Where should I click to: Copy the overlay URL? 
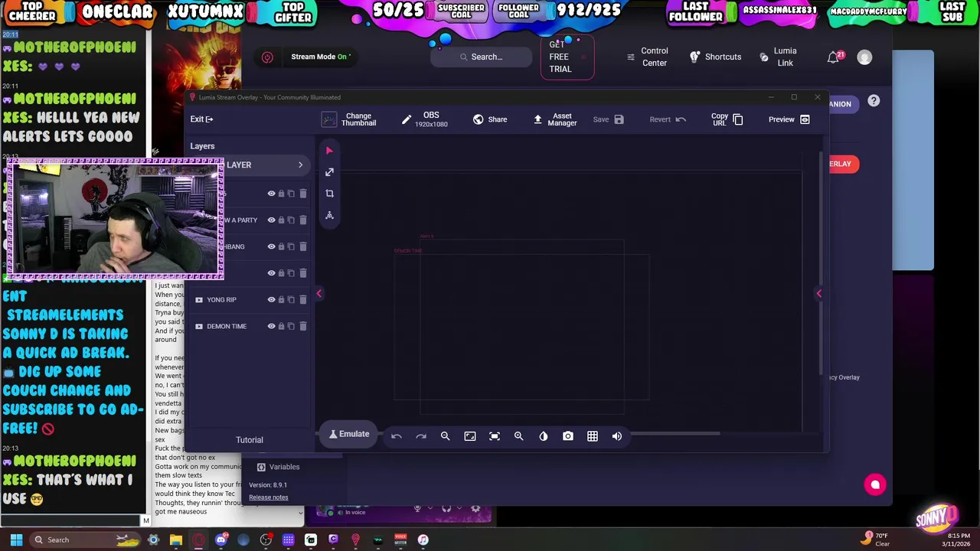[x=727, y=119]
